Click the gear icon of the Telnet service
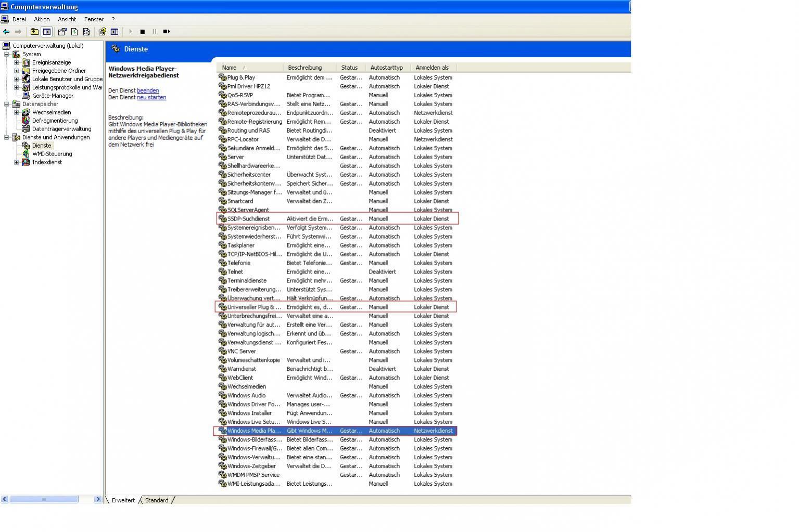799x532 pixels. tap(222, 272)
